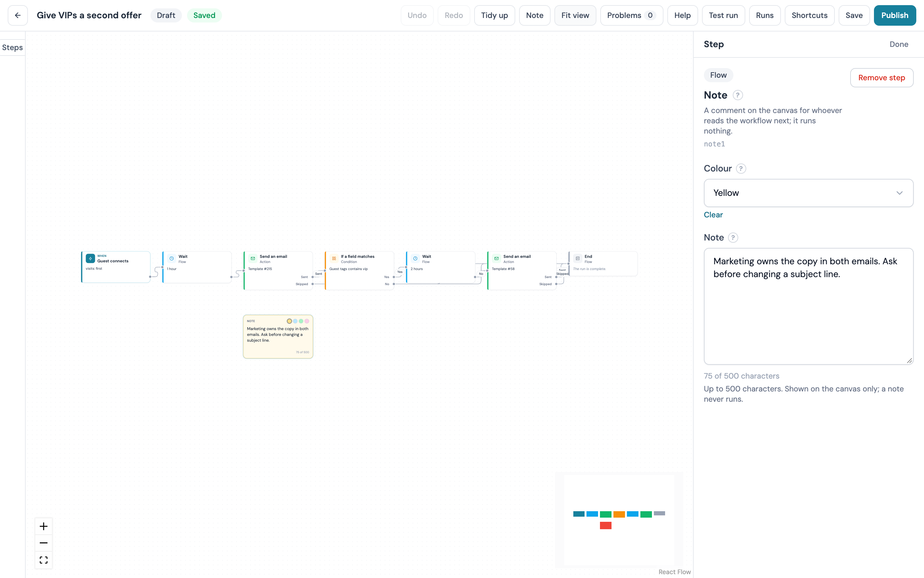Open the Help menu
Screen dimensions: 924x578
point(682,15)
